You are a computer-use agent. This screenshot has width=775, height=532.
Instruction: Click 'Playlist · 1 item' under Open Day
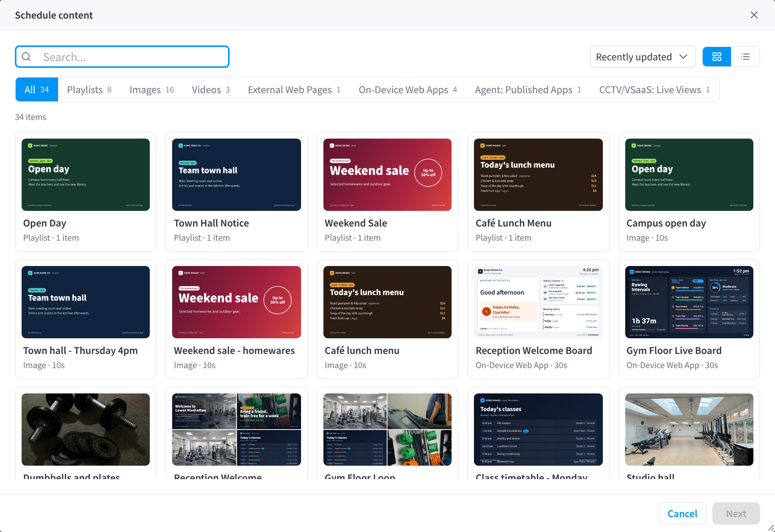51,238
